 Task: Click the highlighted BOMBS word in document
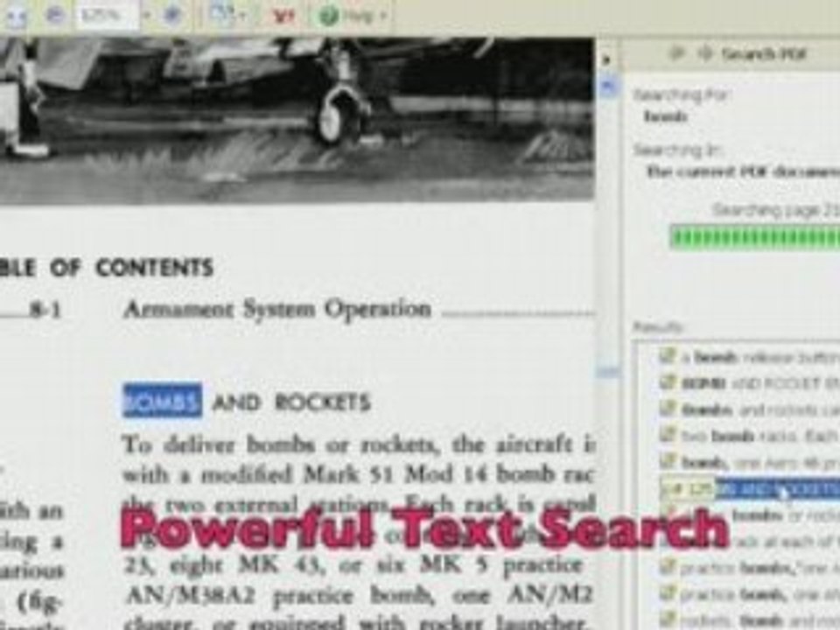(x=163, y=401)
